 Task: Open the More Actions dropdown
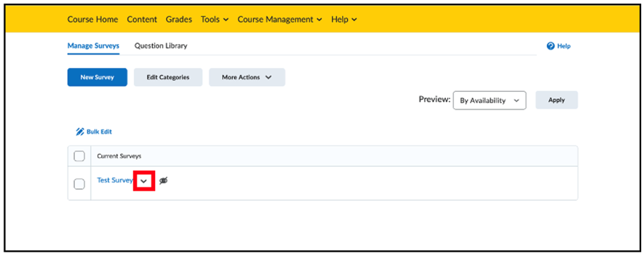coord(247,77)
